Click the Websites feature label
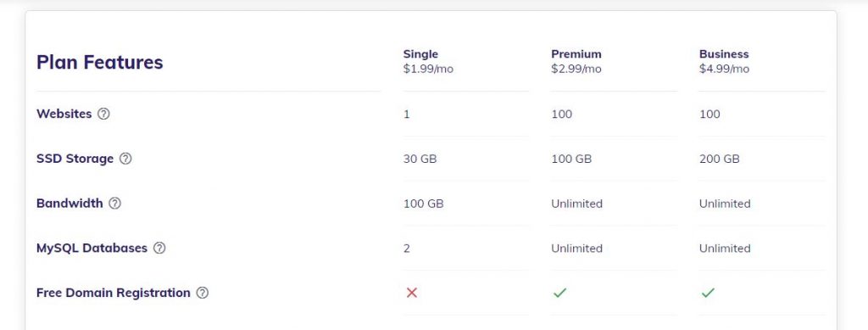The width and height of the screenshot is (868, 330). pos(64,114)
